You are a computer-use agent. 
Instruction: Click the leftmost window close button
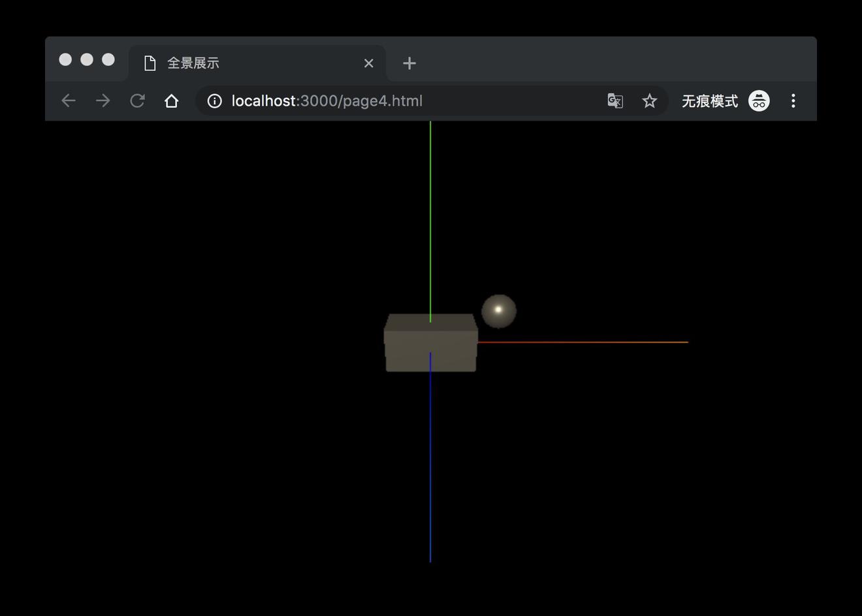click(65, 59)
